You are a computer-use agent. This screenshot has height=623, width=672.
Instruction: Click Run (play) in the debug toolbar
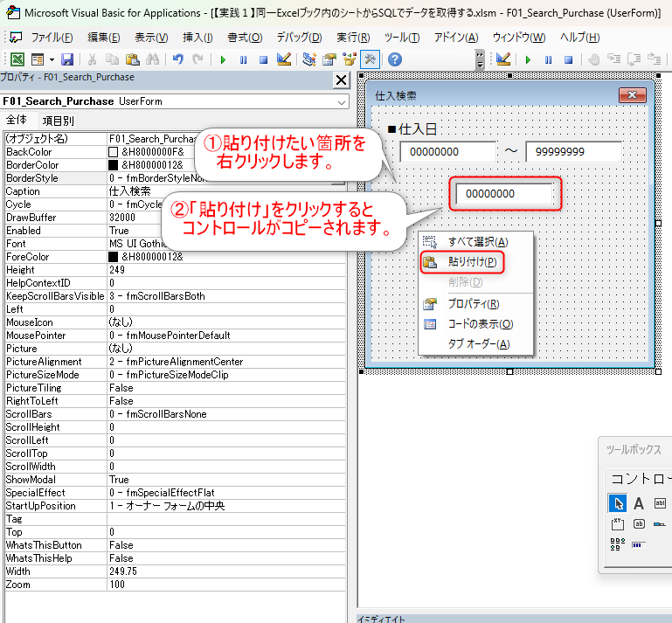click(x=528, y=59)
